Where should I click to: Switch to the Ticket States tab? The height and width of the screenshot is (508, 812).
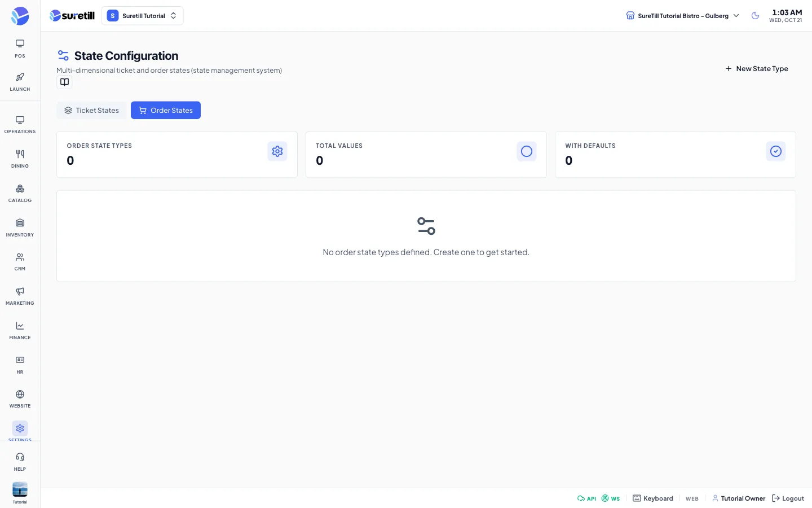(x=91, y=111)
